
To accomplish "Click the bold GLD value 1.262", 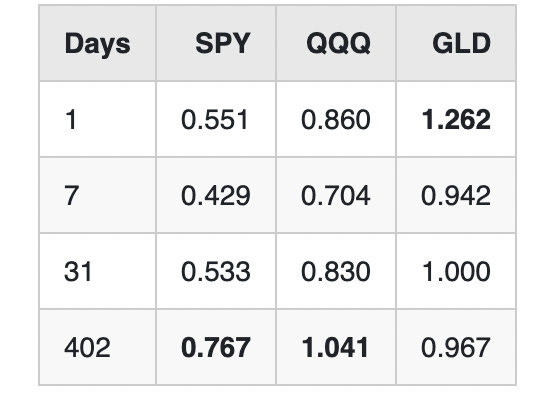I will (x=456, y=119).
